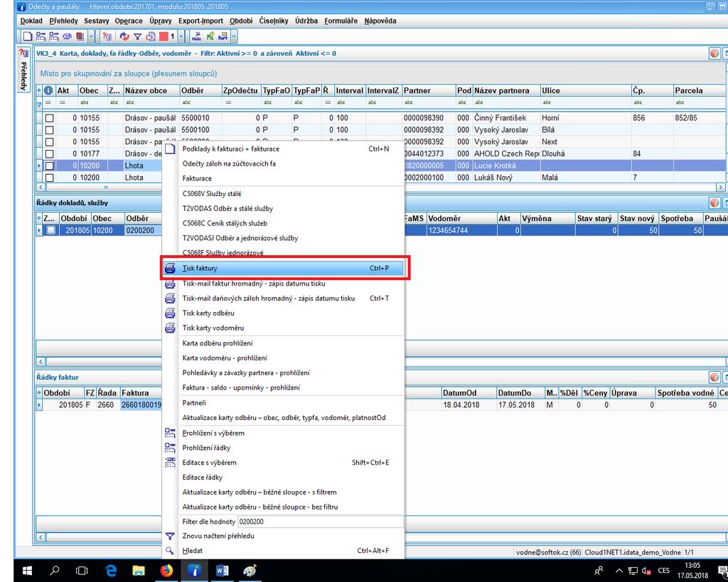The height and width of the screenshot is (582, 728).
Task: Open the Sestavy menu
Action: pyautogui.click(x=97, y=21)
